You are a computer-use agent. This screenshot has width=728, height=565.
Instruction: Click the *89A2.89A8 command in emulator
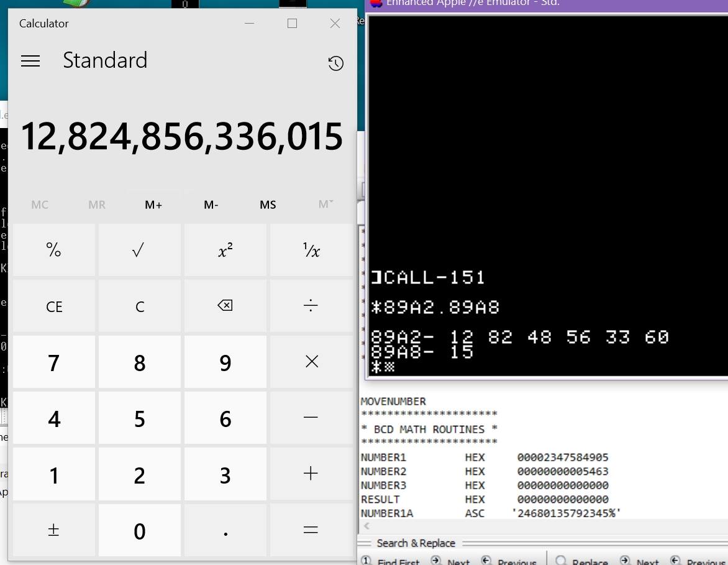tap(435, 307)
